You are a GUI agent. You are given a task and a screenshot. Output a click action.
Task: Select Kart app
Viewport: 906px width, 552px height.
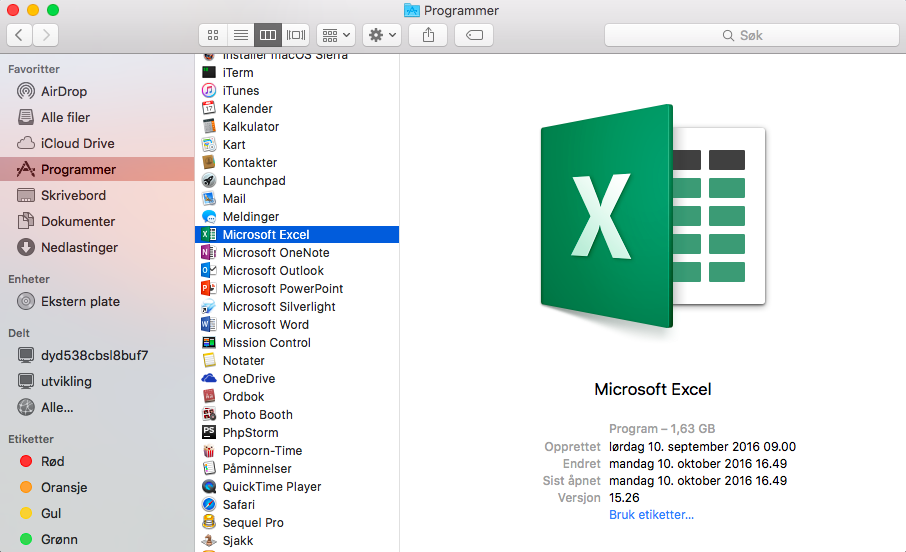[x=297, y=145]
